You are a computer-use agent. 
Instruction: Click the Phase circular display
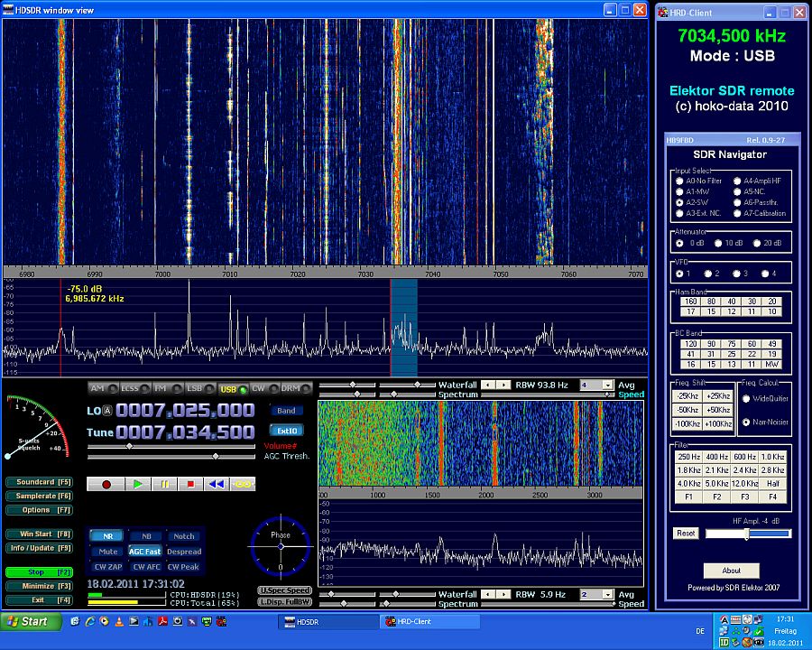(281, 545)
